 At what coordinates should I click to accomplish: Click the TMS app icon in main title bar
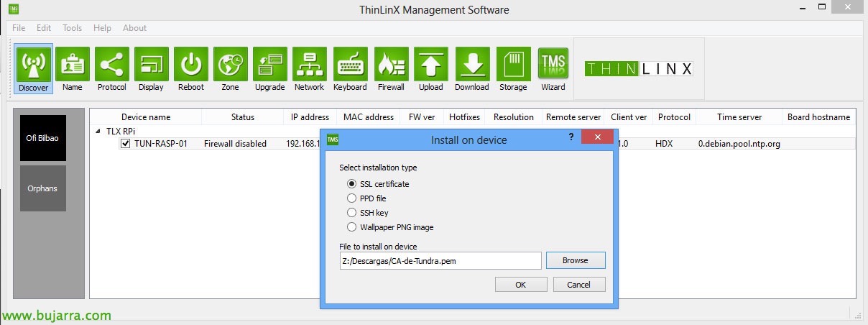click(13, 9)
